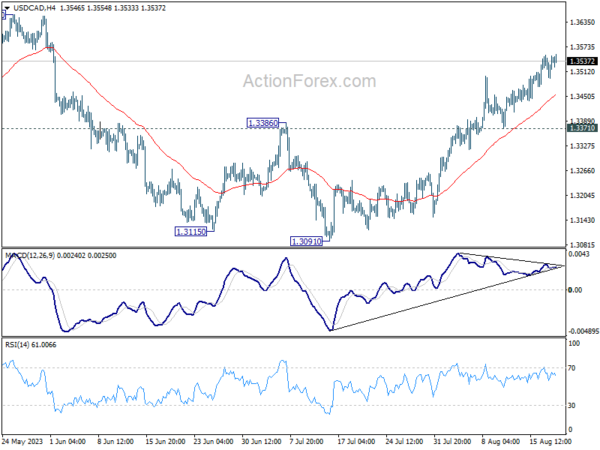Click the 30 Jun 12:00 time axis label
The image size is (600, 450).
pos(261,441)
